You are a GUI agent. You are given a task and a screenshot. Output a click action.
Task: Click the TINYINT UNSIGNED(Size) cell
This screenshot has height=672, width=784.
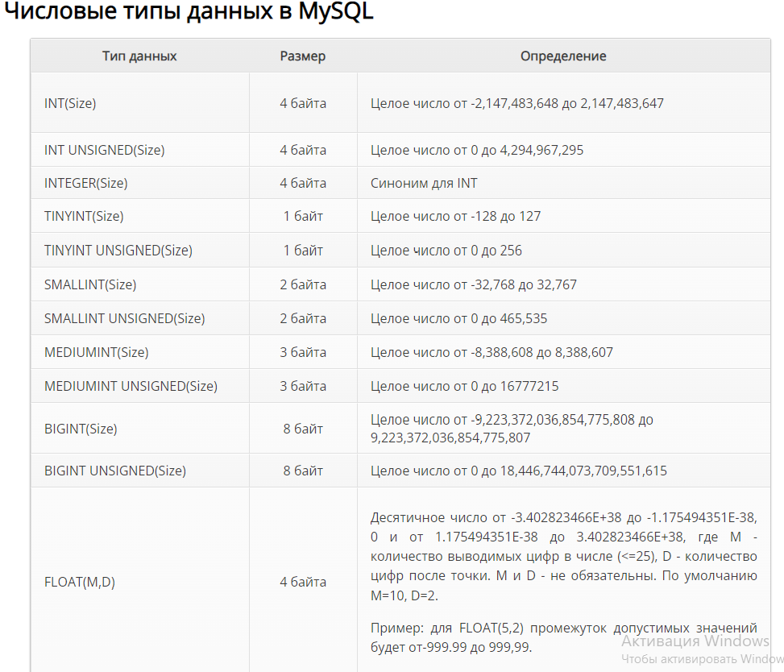point(140,250)
